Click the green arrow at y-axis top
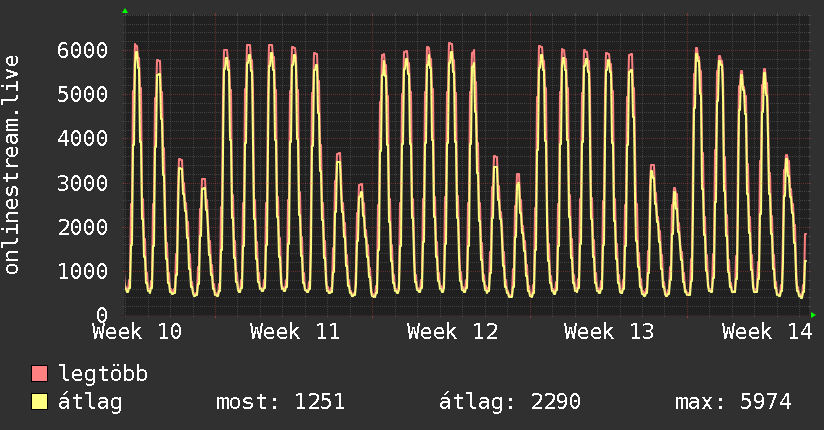This screenshot has width=824, height=430. click(x=125, y=11)
